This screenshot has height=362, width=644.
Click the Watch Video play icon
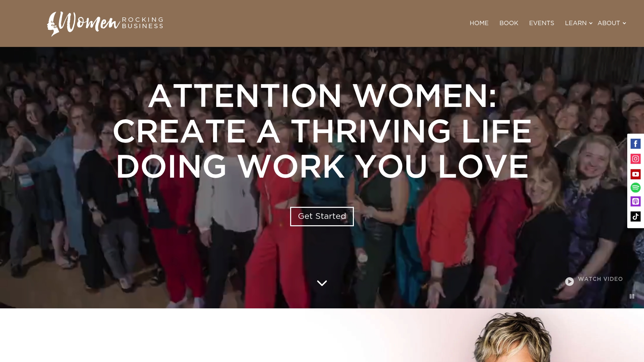[569, 282]
